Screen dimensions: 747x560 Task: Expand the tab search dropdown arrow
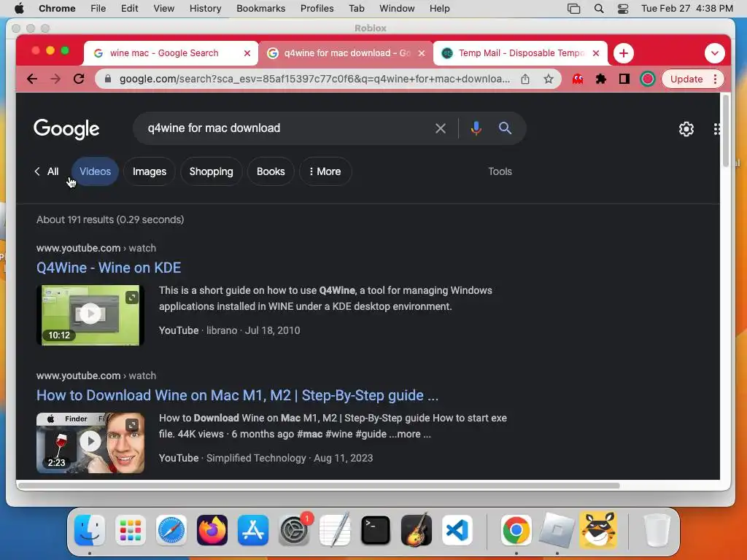(x=715, y=53)
